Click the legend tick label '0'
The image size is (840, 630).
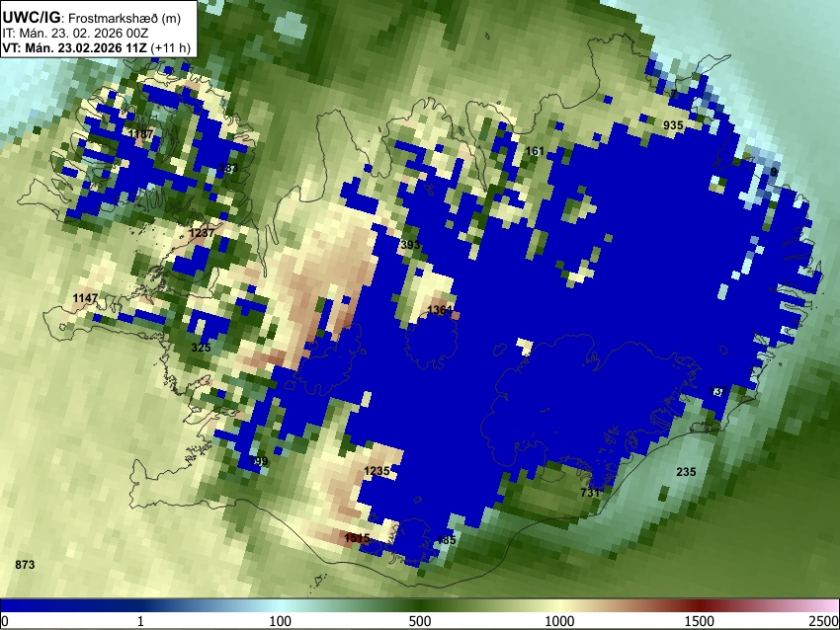click(x=5, y=621)
